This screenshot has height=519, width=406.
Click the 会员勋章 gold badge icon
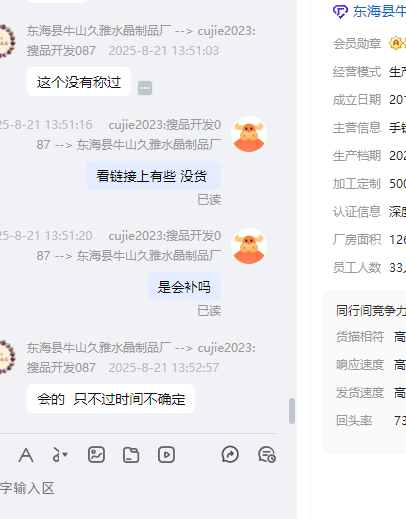(x=396, y=43)
